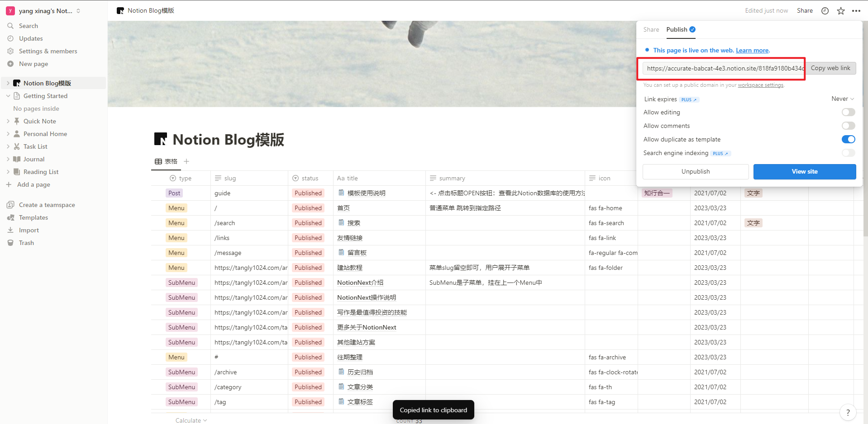Image resolution: width=868 pixels, height=424 pixels.
Task: Toggle the Allow comments switch
Action: click(848, 126)
